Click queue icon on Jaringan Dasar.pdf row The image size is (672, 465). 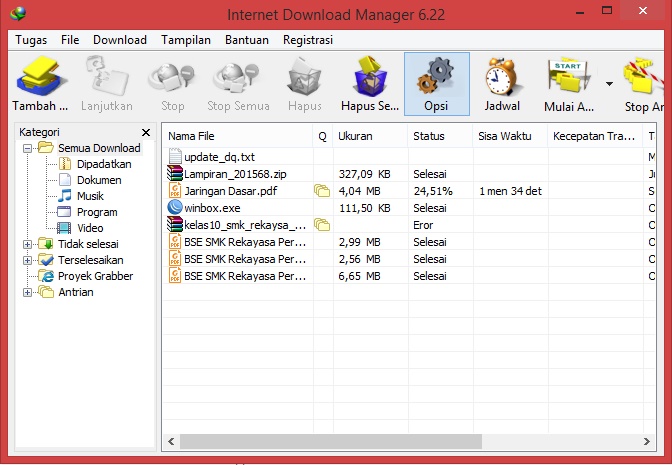tap(322, 190)
